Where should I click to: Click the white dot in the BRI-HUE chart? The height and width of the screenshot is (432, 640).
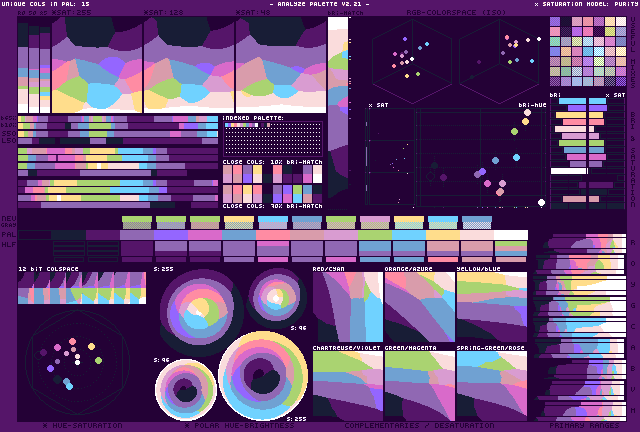point(541,202)
